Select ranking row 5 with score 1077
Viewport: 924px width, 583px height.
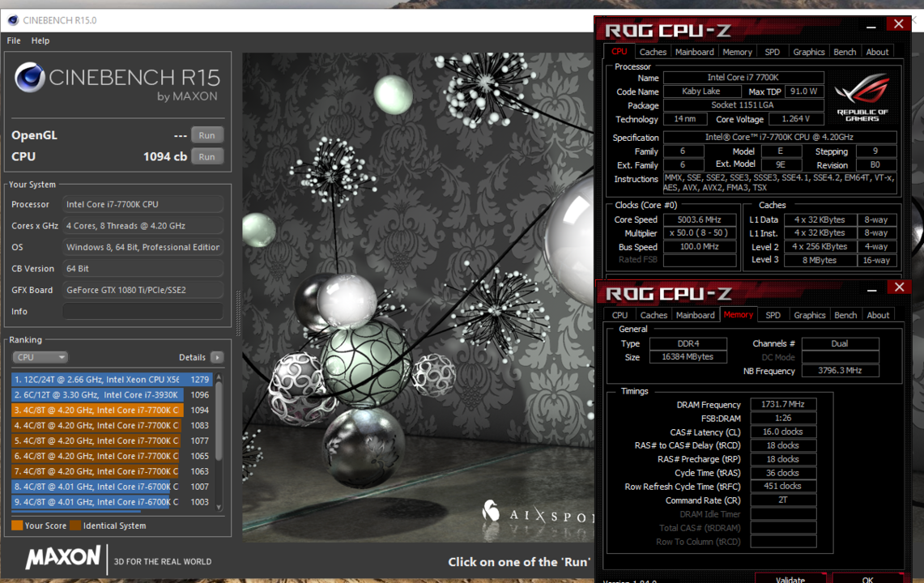[x=112, y=441]
